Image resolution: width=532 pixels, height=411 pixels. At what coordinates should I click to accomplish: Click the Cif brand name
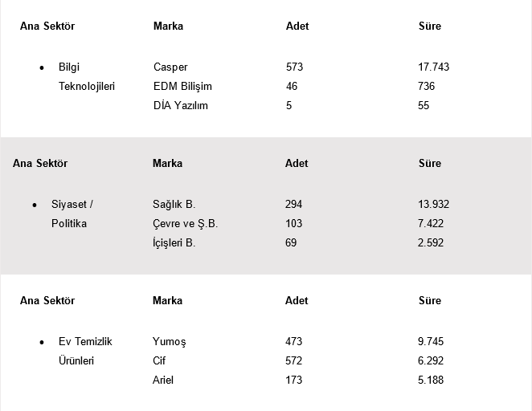point(159,360)
